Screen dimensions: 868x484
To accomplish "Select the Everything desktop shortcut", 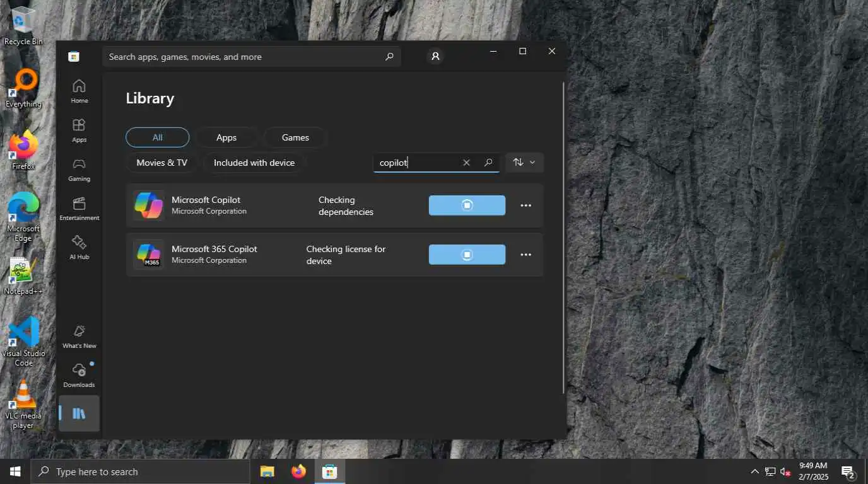I will tap(23, 89).
